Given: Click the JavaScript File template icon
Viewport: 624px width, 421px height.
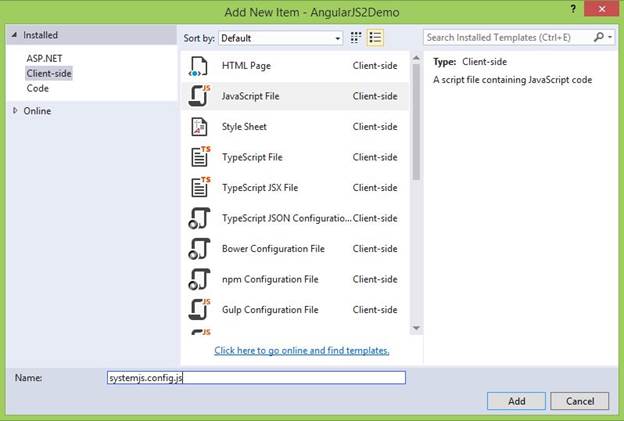Looking at the screenshot, I should point(199,96).
